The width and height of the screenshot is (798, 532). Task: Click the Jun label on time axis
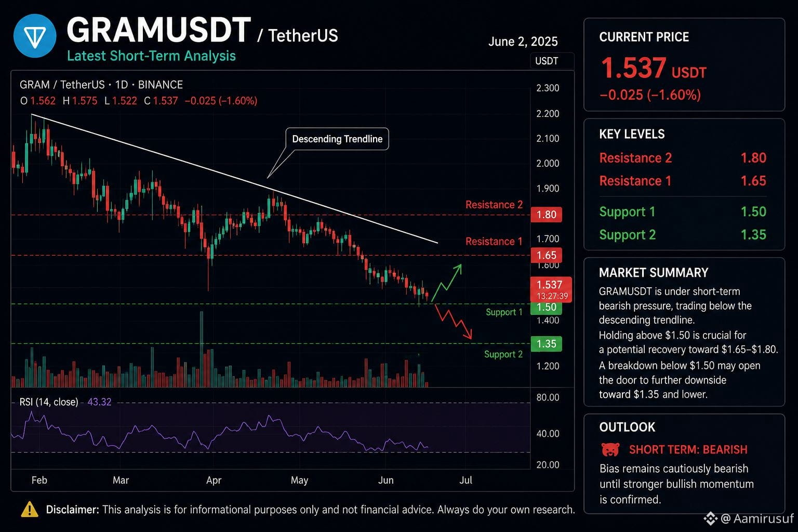(385, 480)
